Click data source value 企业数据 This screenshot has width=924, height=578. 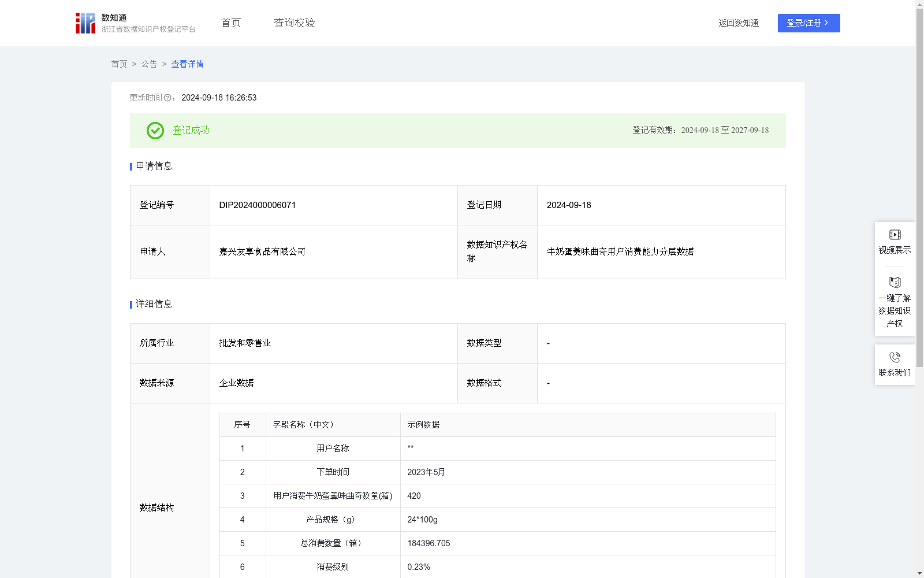(x=236, y=383)
